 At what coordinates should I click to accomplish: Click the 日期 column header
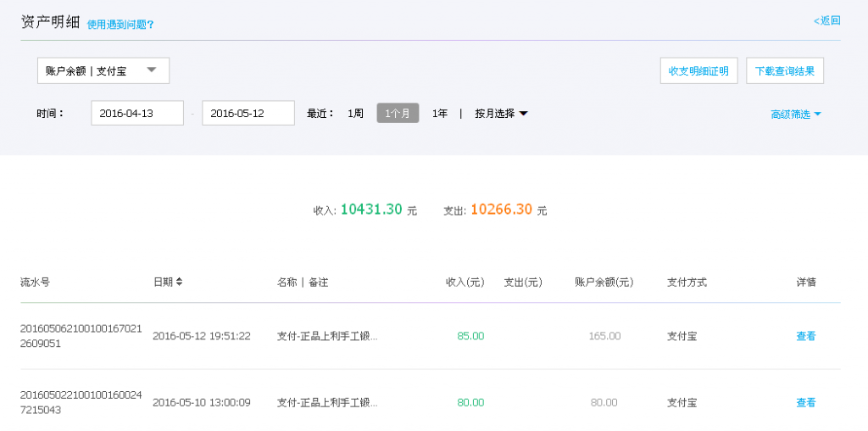(x=163, y=282)
